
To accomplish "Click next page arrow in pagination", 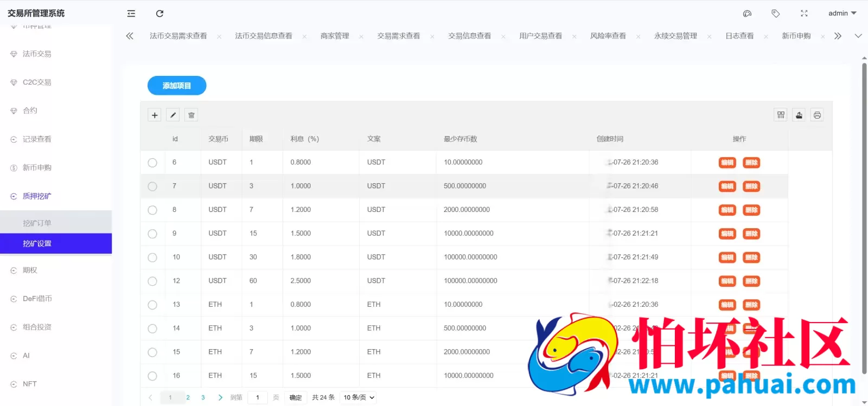I will (220, 397).
